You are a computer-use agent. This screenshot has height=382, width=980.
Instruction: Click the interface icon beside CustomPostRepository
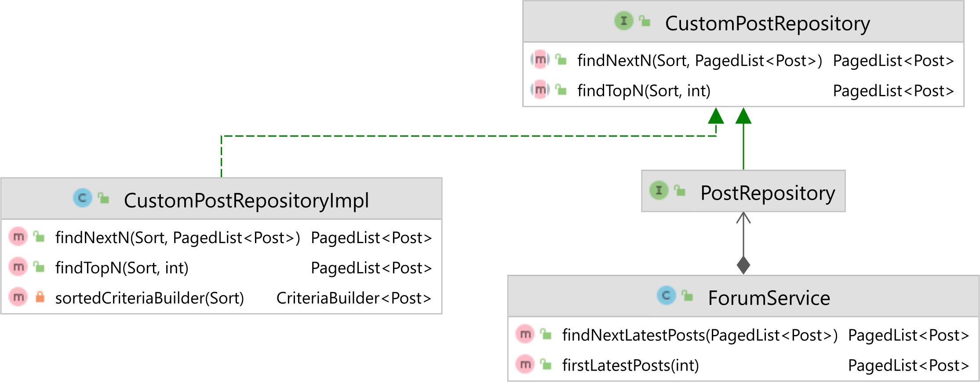pyautogui.click(x=623, y=21)
